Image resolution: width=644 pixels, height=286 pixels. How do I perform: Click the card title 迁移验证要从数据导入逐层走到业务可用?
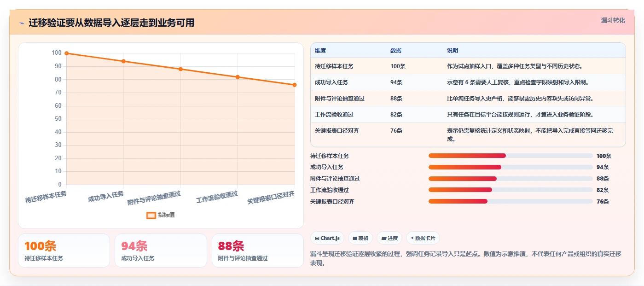coord(111,23)
